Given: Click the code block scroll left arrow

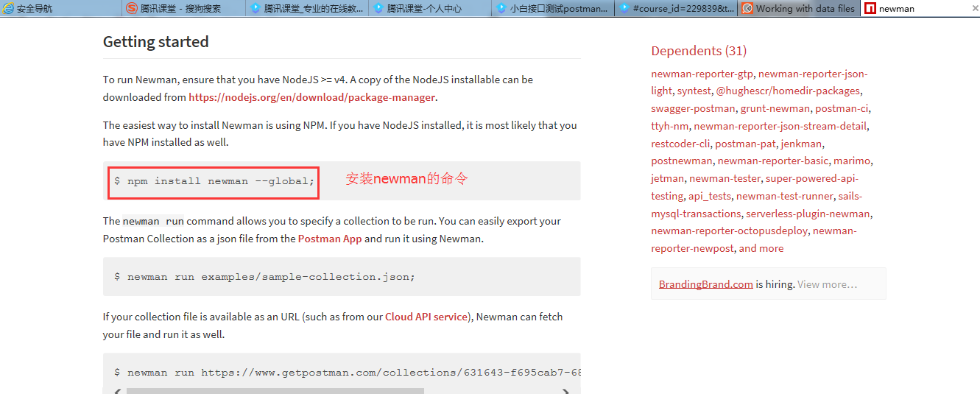Looking at the screenshot, I should (x=117, y=391).
